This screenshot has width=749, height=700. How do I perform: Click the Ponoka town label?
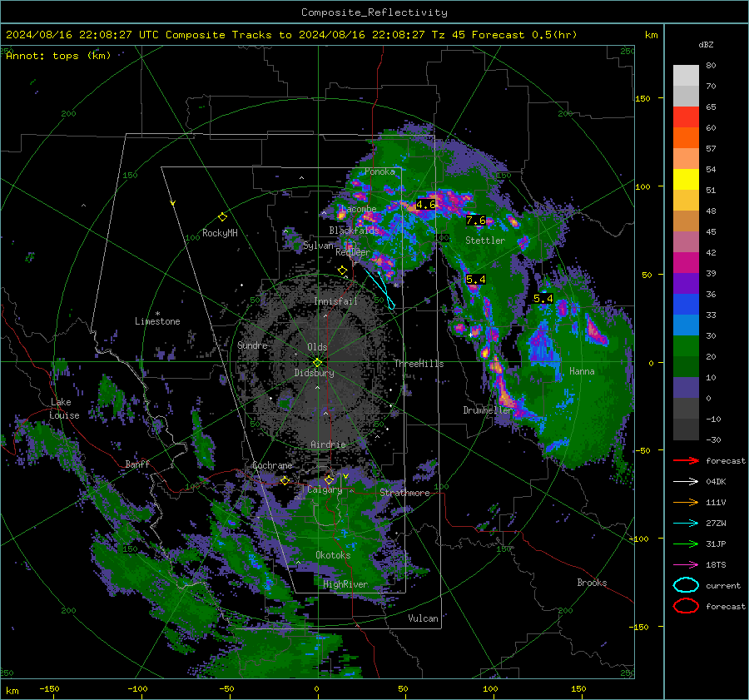(x=379, y=171)
